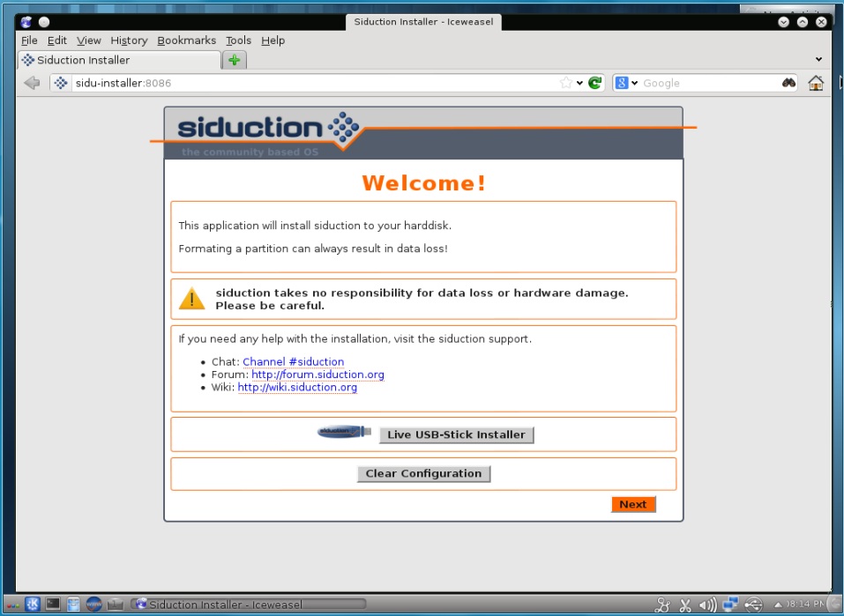Click the Live USB-Stick Installer button

point(457,434)
